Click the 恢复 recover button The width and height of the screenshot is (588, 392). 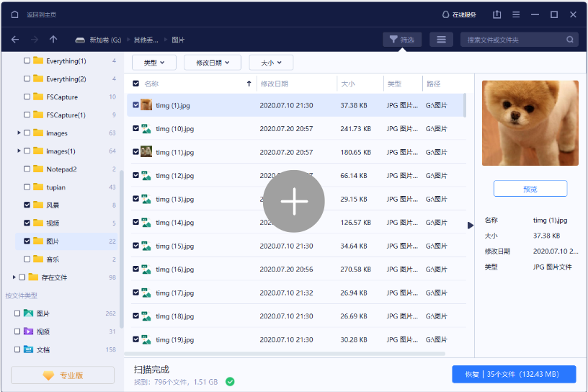[x=514, y=374]
